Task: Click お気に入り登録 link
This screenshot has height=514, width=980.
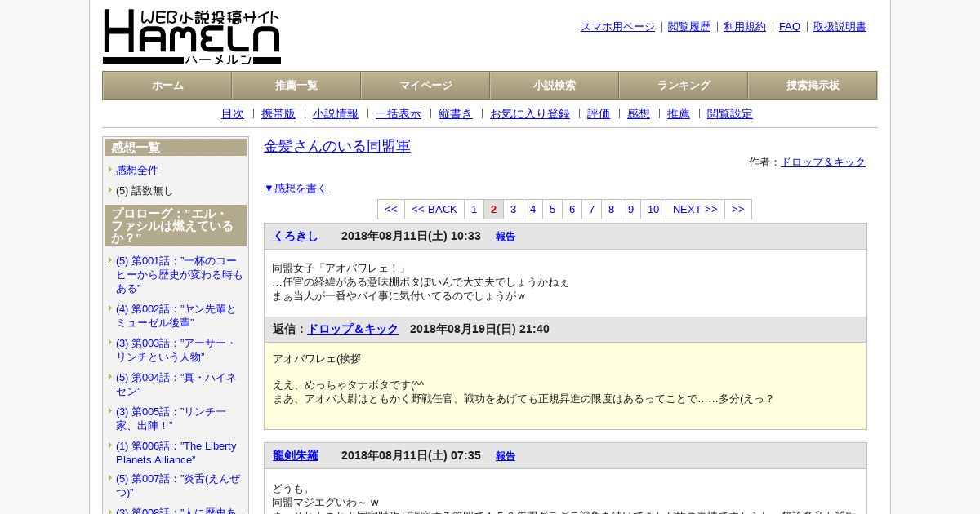Action: click(x=530, y=113)
